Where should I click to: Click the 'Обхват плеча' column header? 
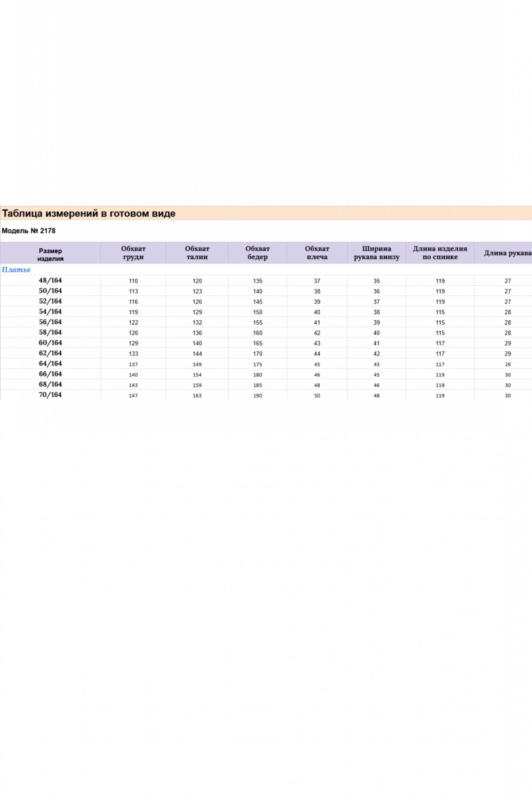[x=317, y=253]
